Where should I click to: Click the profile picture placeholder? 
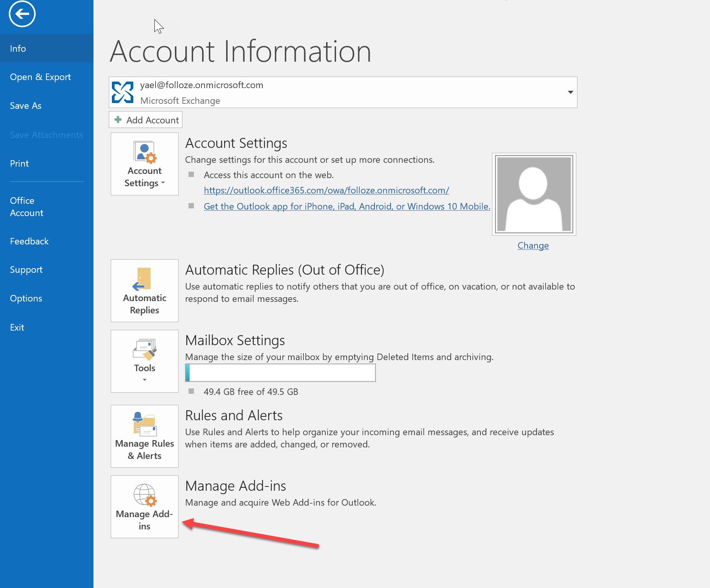click(533, 194)
